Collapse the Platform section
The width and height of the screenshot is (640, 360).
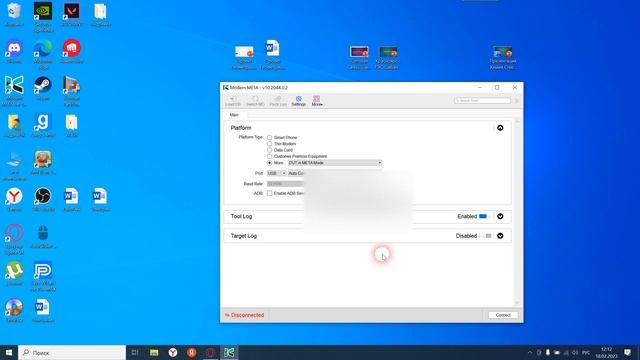pyautogui.click(x=500, y=128)
